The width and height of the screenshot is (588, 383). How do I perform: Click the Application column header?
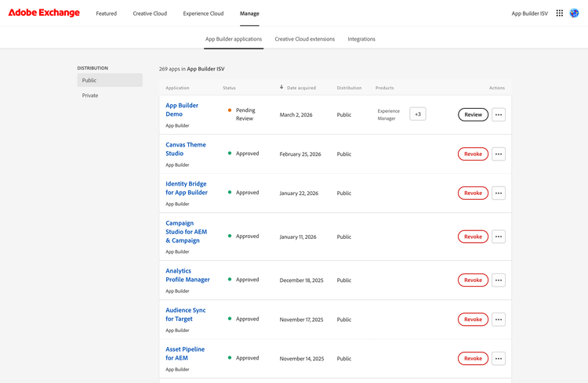coord(177,88)
